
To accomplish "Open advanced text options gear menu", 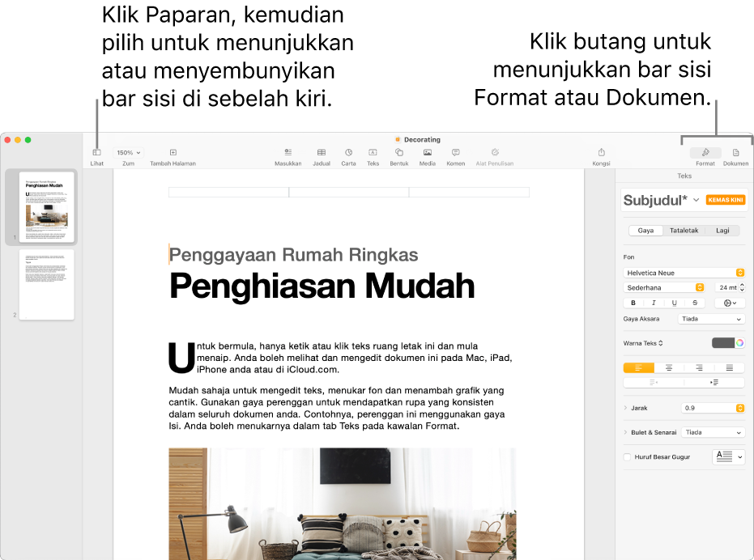I will [x=730, y=303].
